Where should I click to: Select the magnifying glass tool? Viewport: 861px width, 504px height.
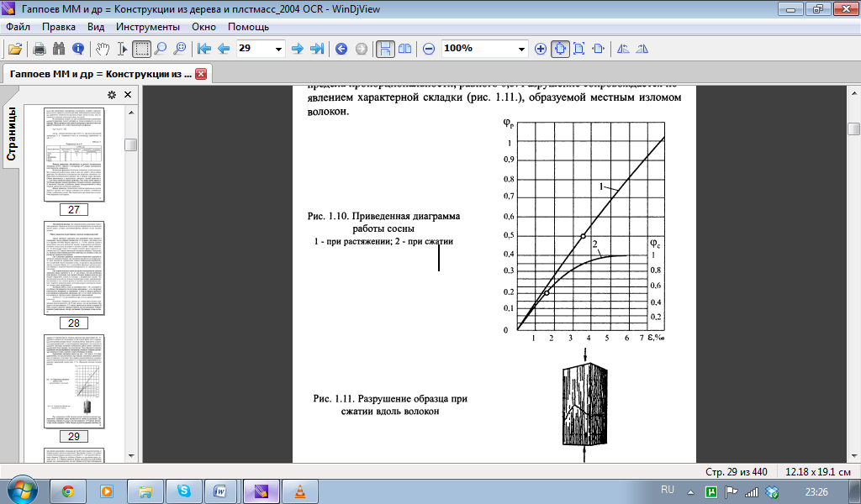coord(161,49)
